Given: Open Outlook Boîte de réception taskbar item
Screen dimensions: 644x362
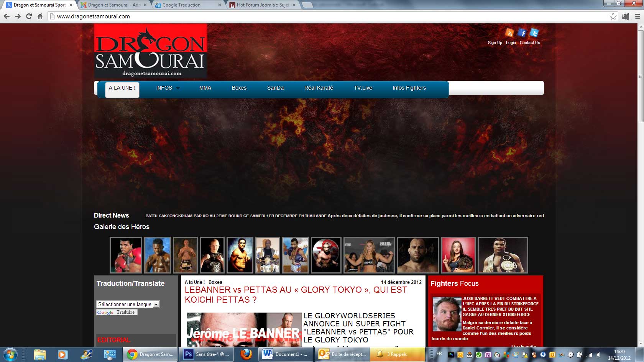Looking at the screenshot, I should point(343,354).
